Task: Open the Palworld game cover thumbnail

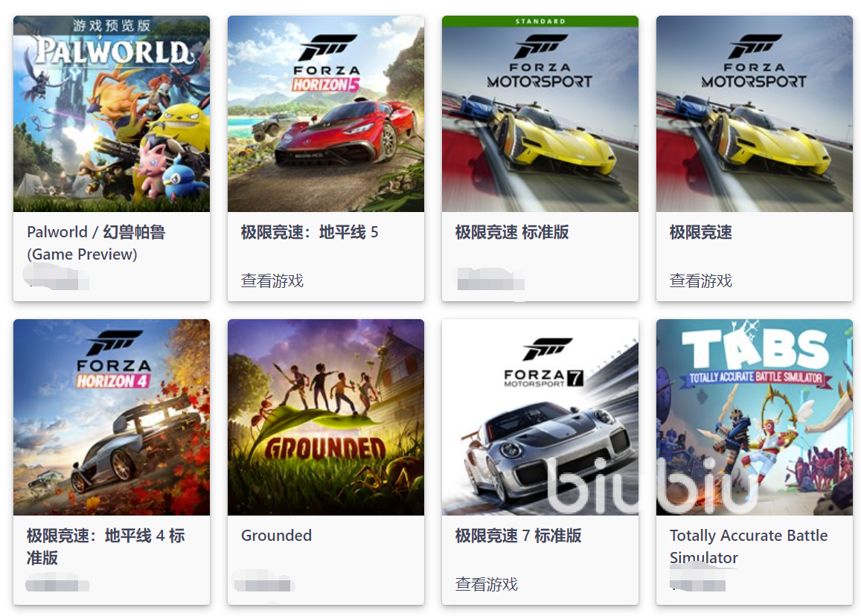Action: tap(112, 114)
